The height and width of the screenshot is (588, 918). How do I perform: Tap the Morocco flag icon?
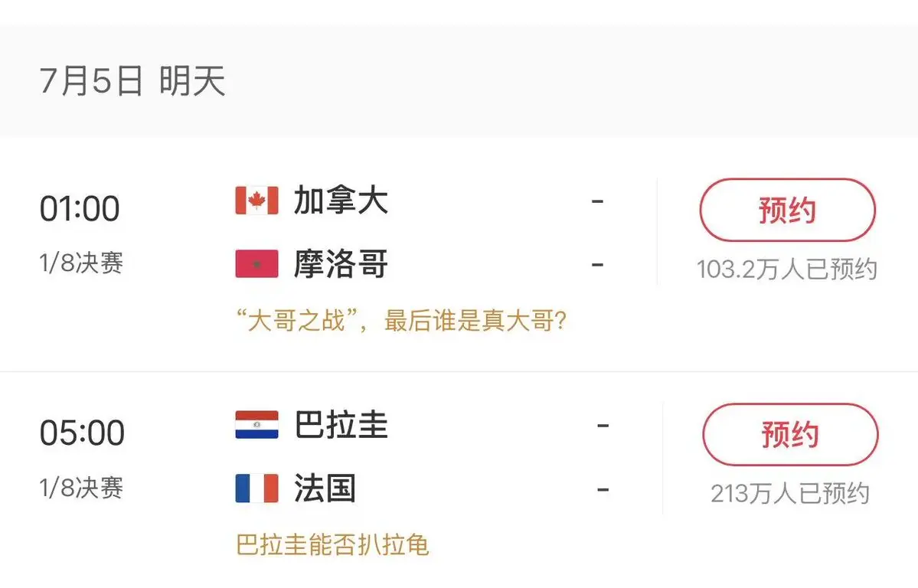(x=256, y=263)
